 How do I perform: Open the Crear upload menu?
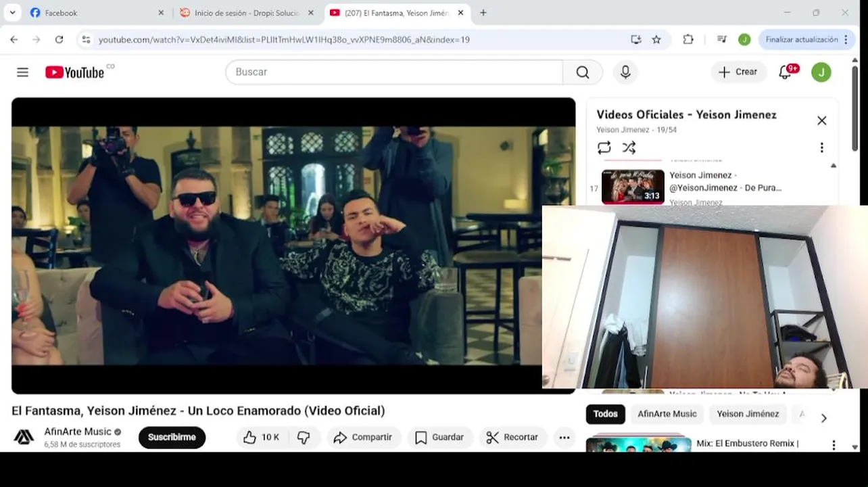coord(738,72)
